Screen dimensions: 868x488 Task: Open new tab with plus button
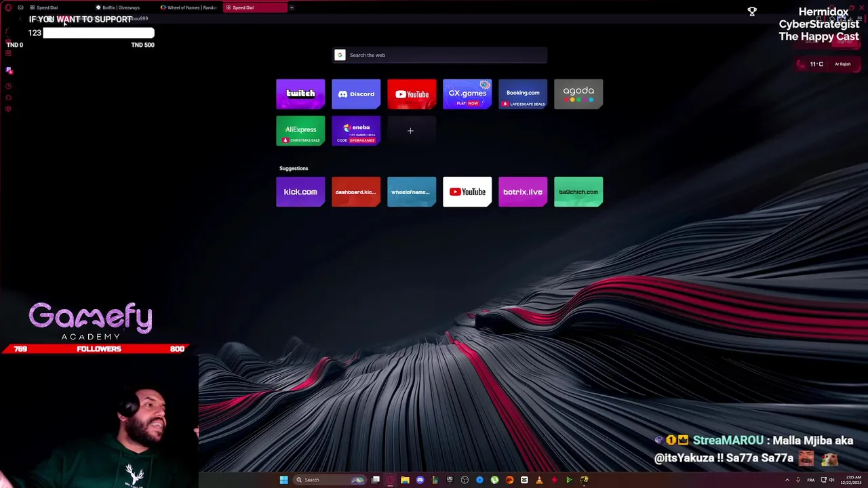[x=292, y=7]
